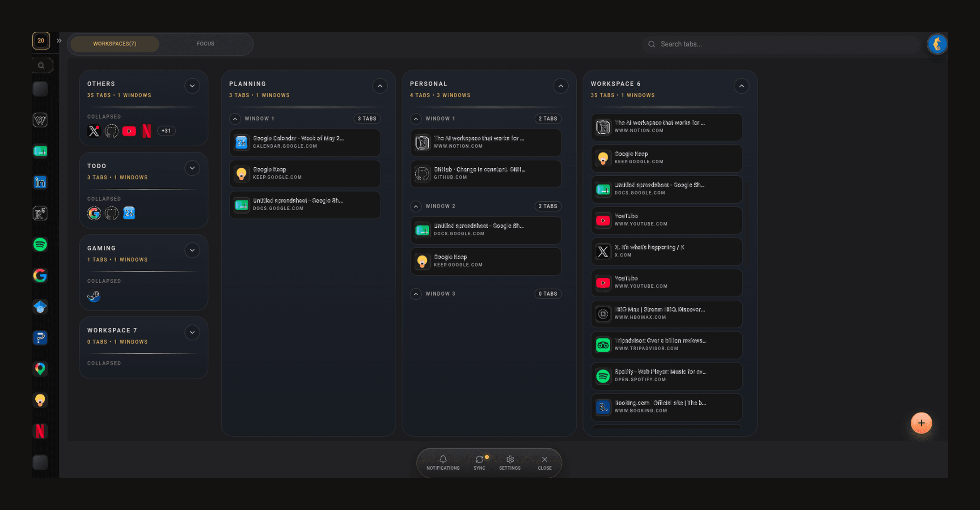Click the orange plus add button
The image size is (980, 510).
[921, 423]
